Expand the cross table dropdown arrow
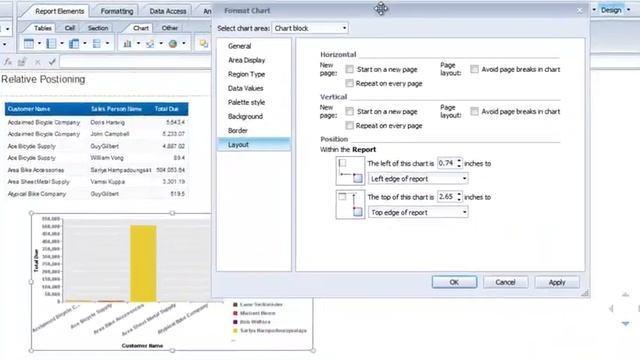Screen dimensions: 640x360 (84, 43)
